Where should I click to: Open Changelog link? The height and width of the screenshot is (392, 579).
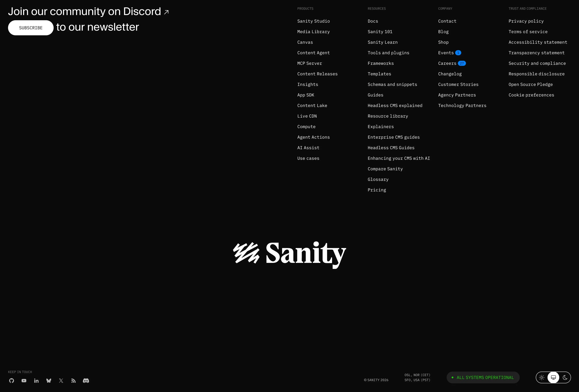[x=450, y=74]
